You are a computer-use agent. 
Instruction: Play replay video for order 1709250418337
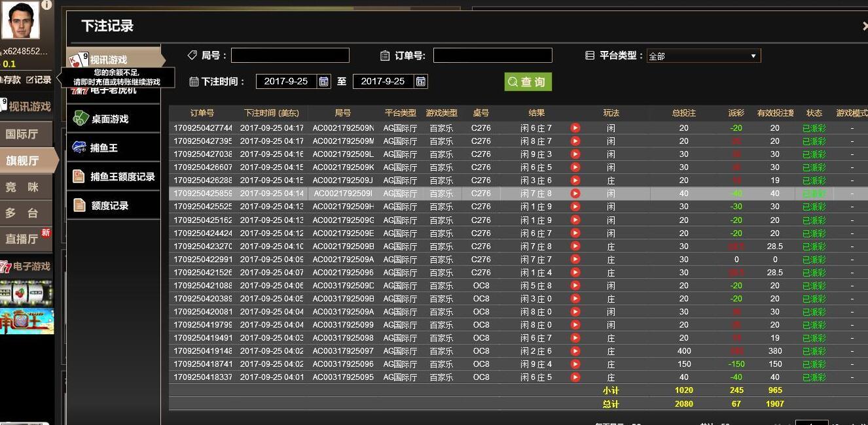click(x=575, y=377)
